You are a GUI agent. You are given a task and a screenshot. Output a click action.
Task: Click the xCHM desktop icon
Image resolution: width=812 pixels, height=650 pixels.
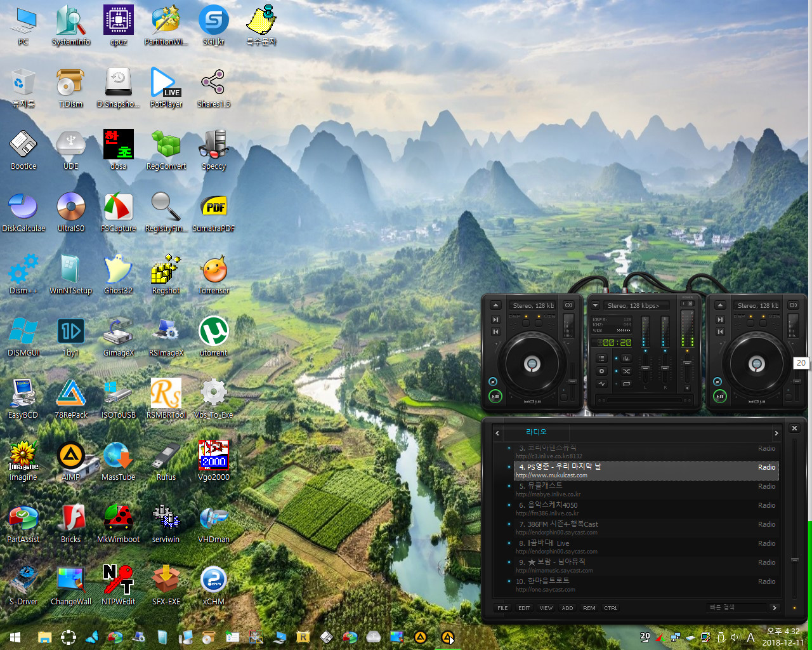pos(213,586)
